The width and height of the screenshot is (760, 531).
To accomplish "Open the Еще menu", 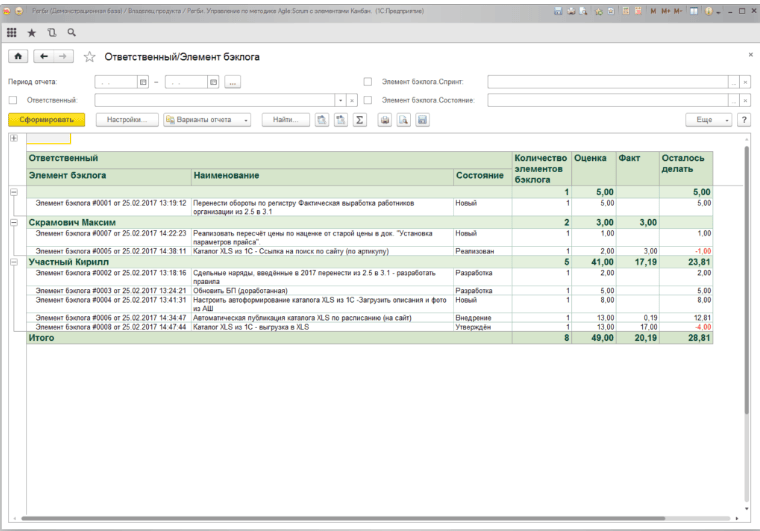I will point(708,119).
